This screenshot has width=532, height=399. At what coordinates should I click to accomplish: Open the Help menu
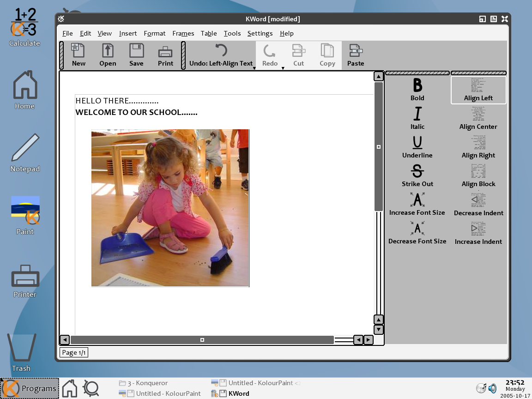click(x=287, y=33)
